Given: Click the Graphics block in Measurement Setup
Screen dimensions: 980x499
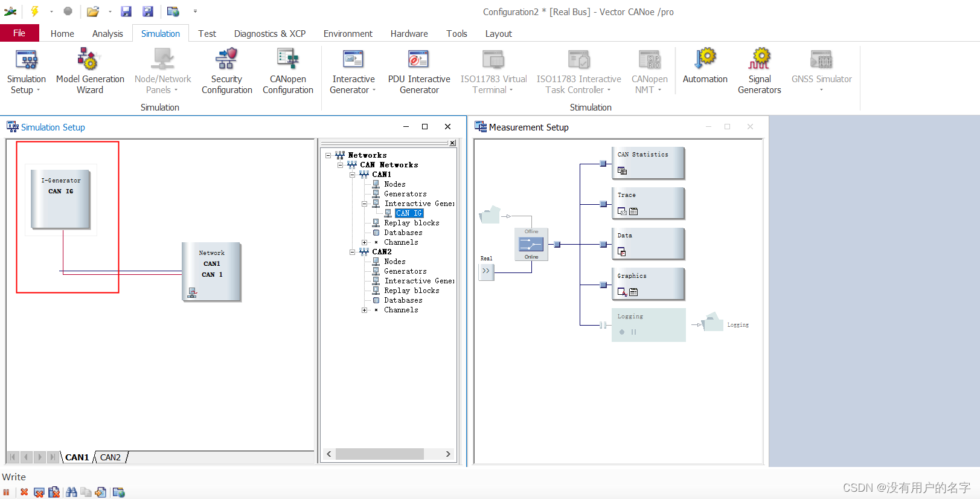Looking at the screenshot, I should 648,284.
